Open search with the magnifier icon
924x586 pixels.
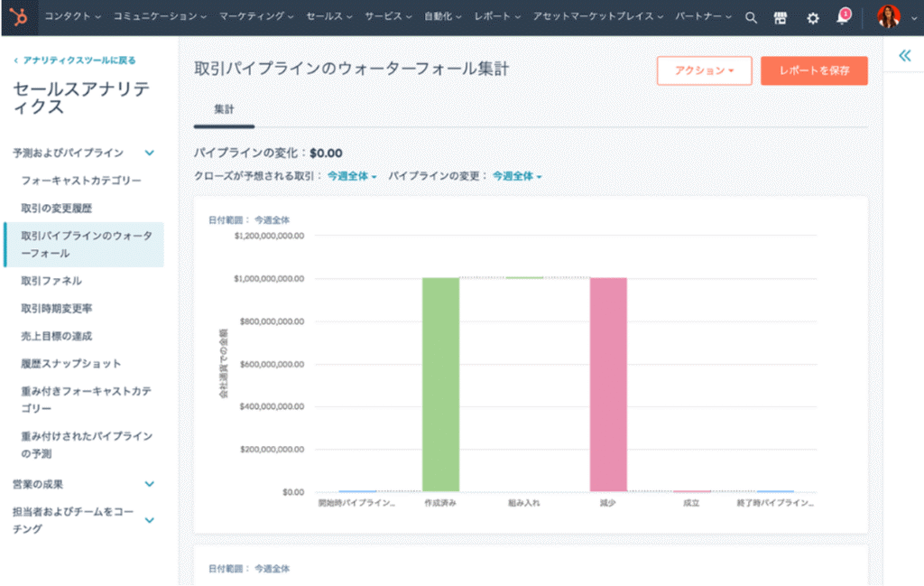point(751,17)
